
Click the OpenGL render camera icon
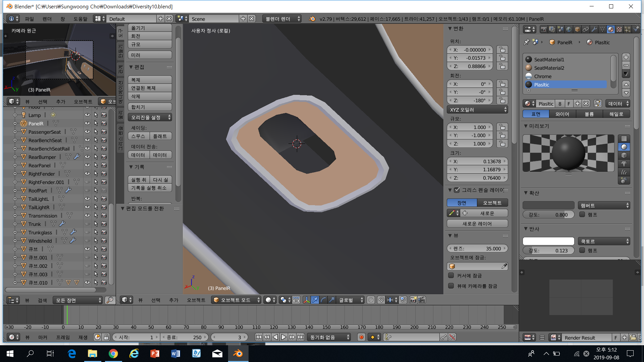tap(413, 300)
